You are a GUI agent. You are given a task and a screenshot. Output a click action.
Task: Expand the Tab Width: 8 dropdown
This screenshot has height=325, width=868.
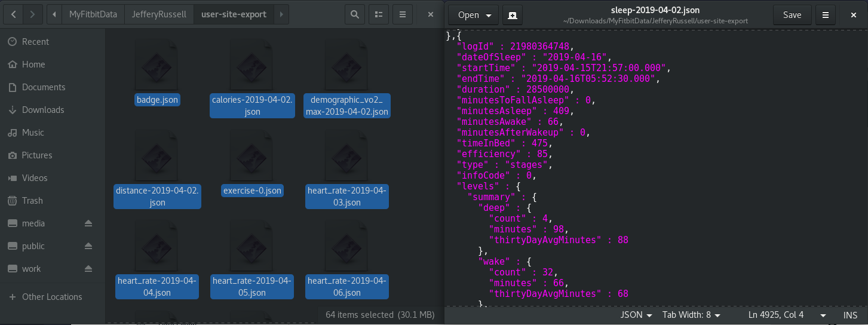(691, 315)
